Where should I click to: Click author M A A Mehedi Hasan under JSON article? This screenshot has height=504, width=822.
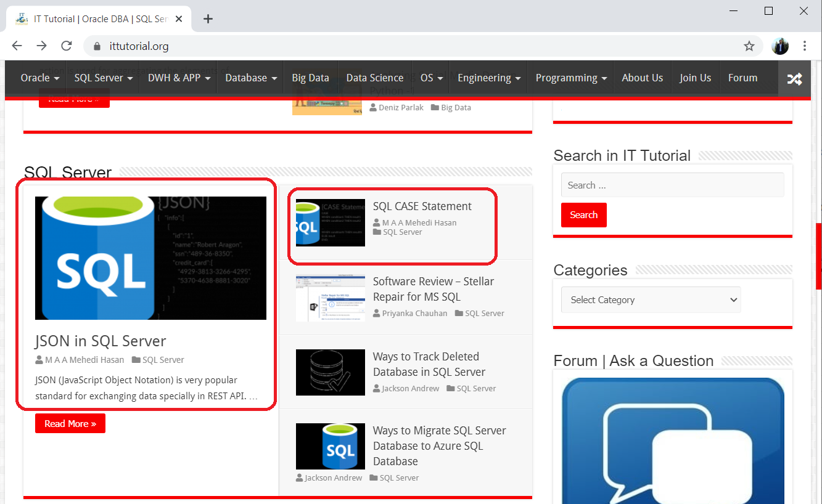pyautogui.click(x=84, y=360)
